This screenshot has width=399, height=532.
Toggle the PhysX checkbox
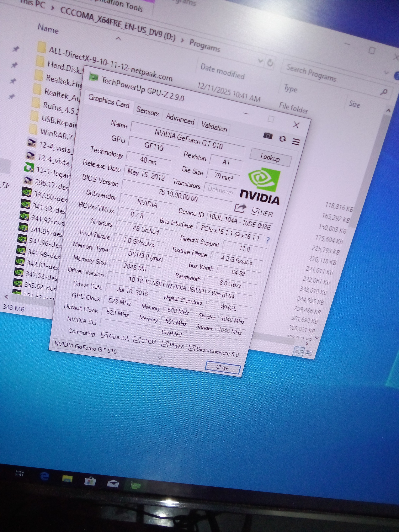click(165, 344)
